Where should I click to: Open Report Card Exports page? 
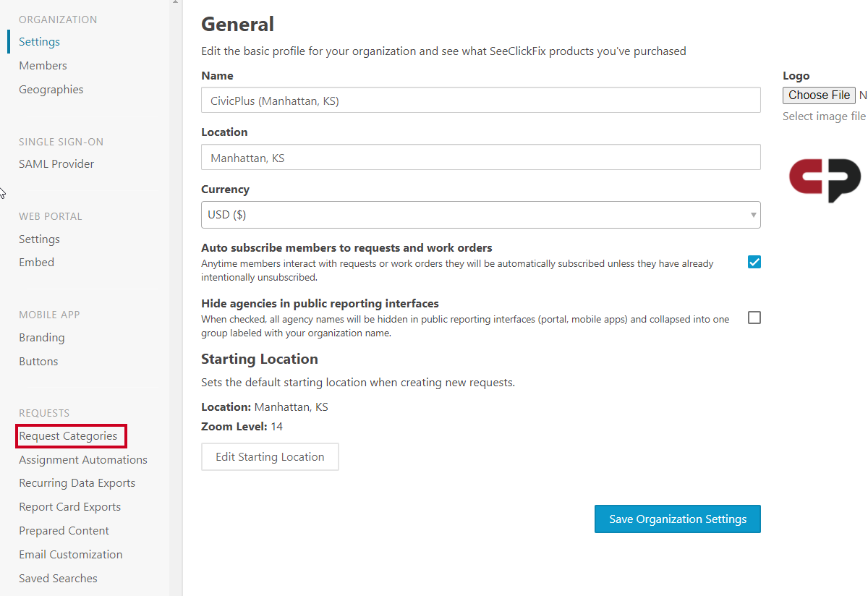69,507
